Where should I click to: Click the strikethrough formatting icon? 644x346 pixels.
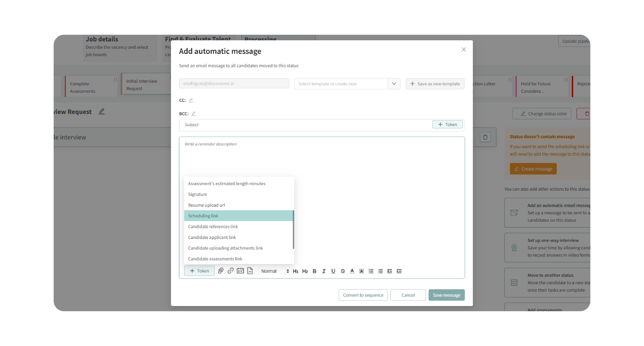tap(342, 271)
